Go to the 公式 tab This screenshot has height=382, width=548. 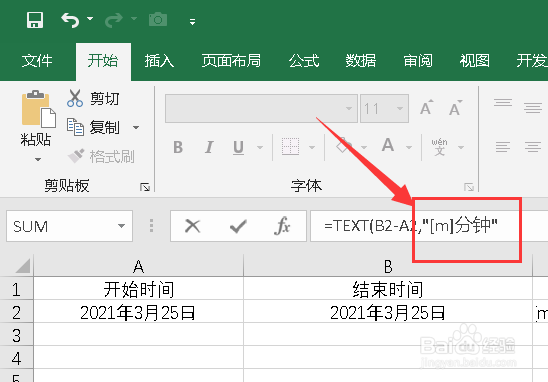[304, 61]
